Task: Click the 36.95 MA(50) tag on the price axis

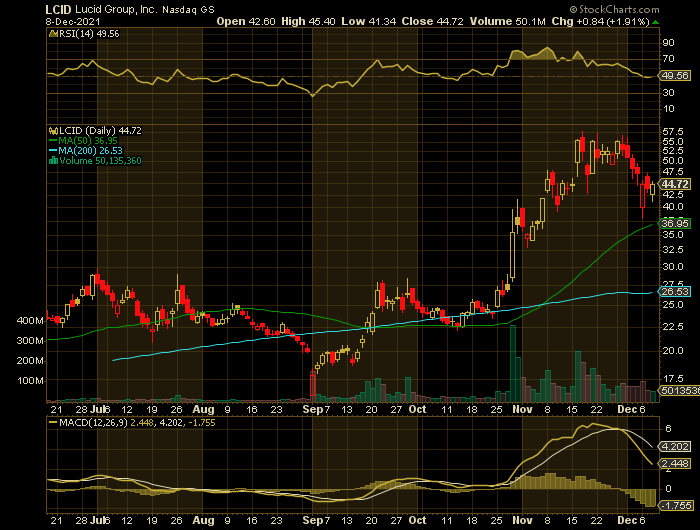Action: pyautogui.click(x=675, y=223)
